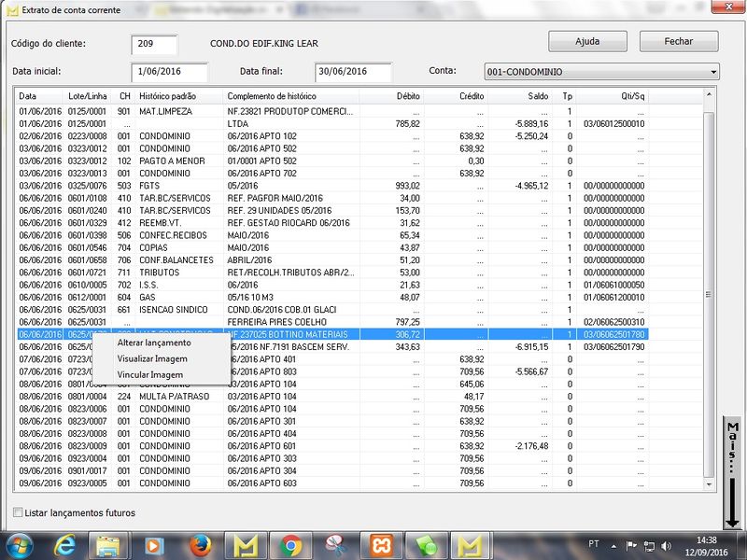Open the Snipping Tool taskbar icon
747x560 pixels.
(335, 543)
